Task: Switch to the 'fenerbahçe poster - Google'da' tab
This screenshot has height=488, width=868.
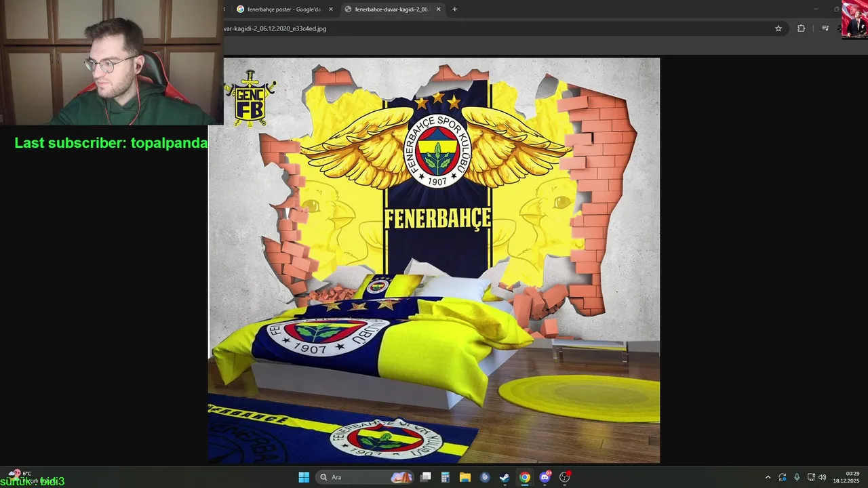Action: click(283, 9)
